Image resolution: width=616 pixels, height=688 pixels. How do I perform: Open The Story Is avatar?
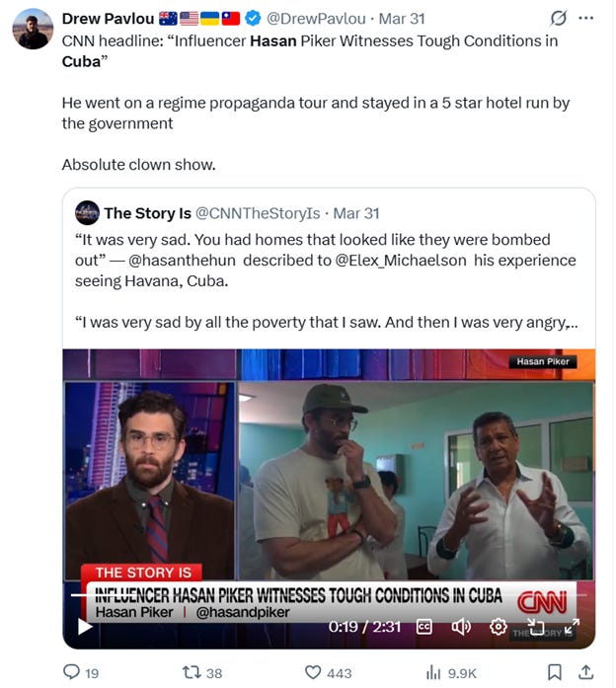[x=87, y=213]
